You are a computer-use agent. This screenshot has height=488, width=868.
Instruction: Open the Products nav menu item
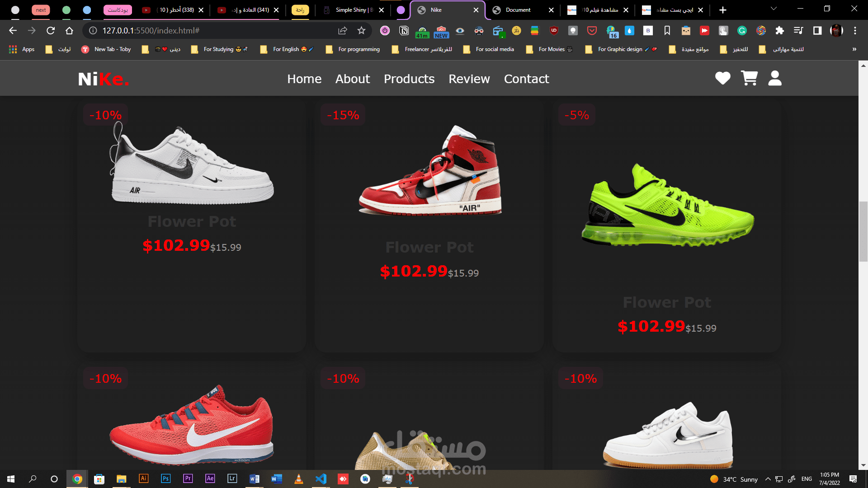pyautogui.click(x=409, y=79)
